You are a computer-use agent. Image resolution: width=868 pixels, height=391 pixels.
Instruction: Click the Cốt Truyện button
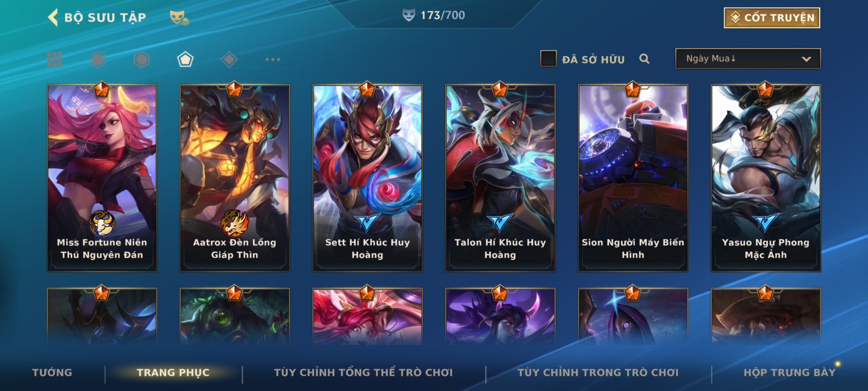[772, 18]
